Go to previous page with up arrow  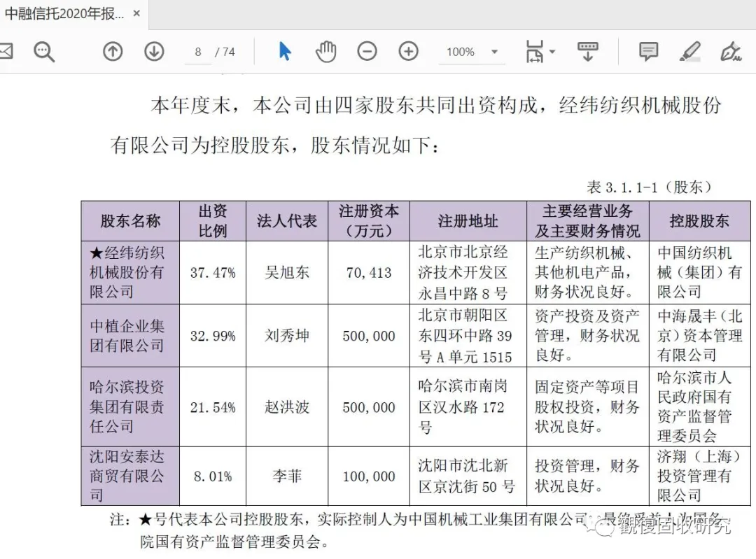pyautogui.click(x=113, y=51)
